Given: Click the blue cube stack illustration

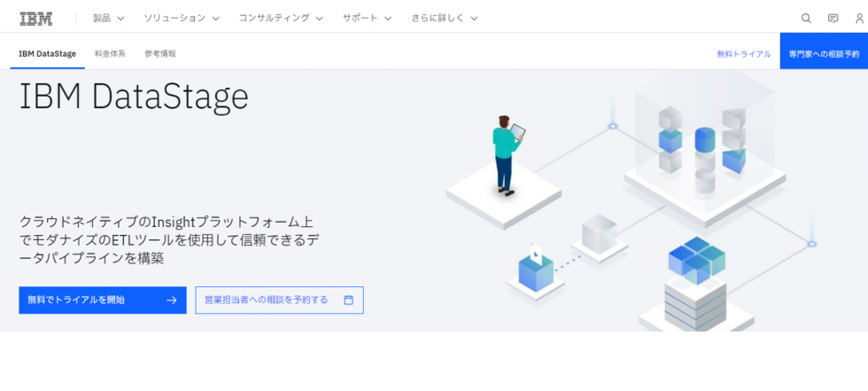Looking at the screenshot, I should tap(696, 257).
